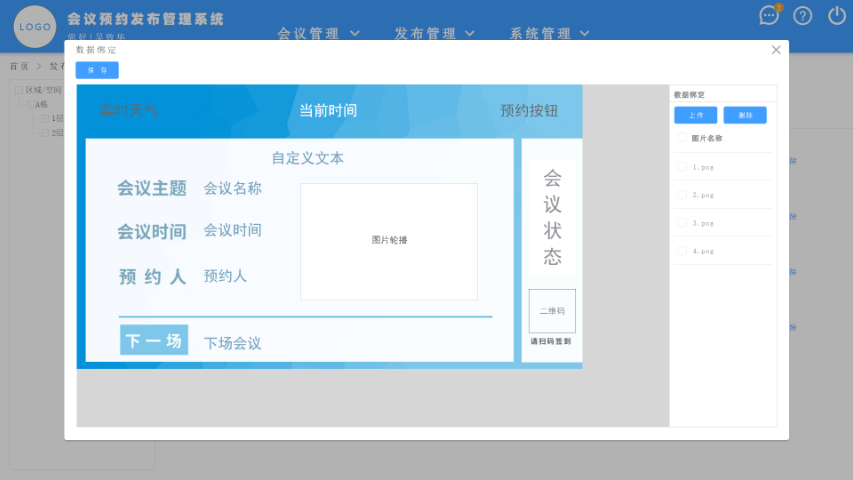The image size is (853, 480).
Task: Toggle the 图片名称 select-all checkbox
Action: [x=683, y=138]
